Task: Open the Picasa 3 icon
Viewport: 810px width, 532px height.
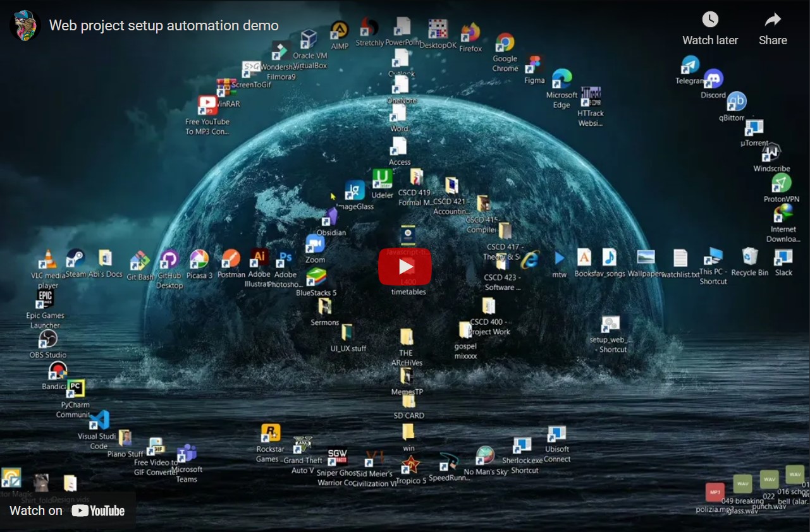Action: tap(199, 260)
